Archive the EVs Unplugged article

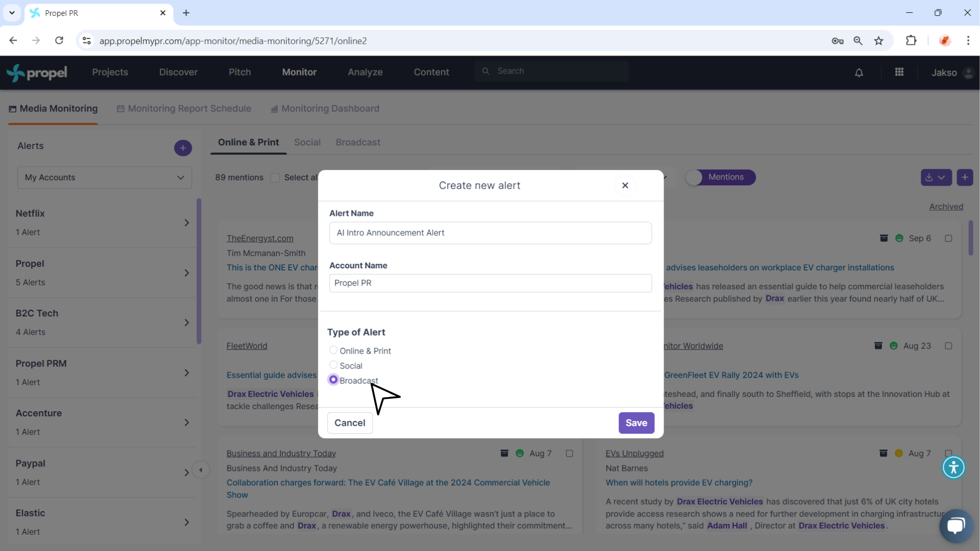[884, 453]
